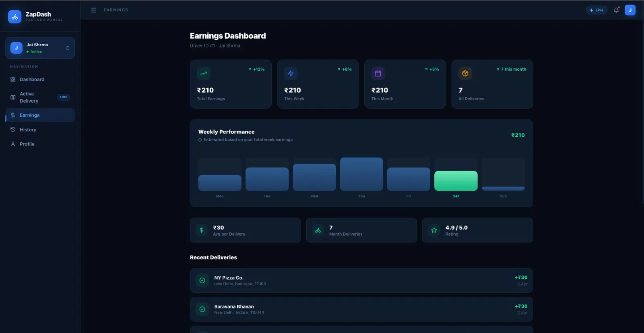Select the Fri bar in the chart
The height and width of the screenshot is (333, 644).
(x=409, y=179)
